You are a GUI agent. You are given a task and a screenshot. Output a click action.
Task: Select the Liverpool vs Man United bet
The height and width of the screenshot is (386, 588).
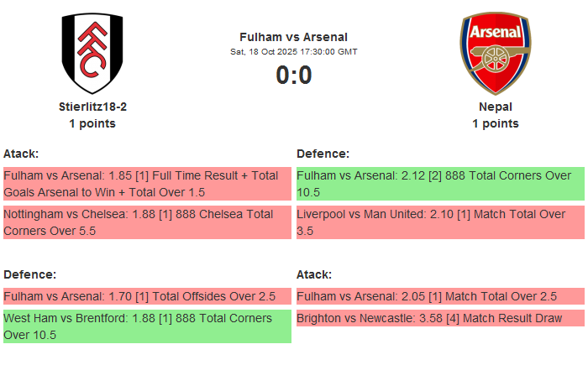440,222
